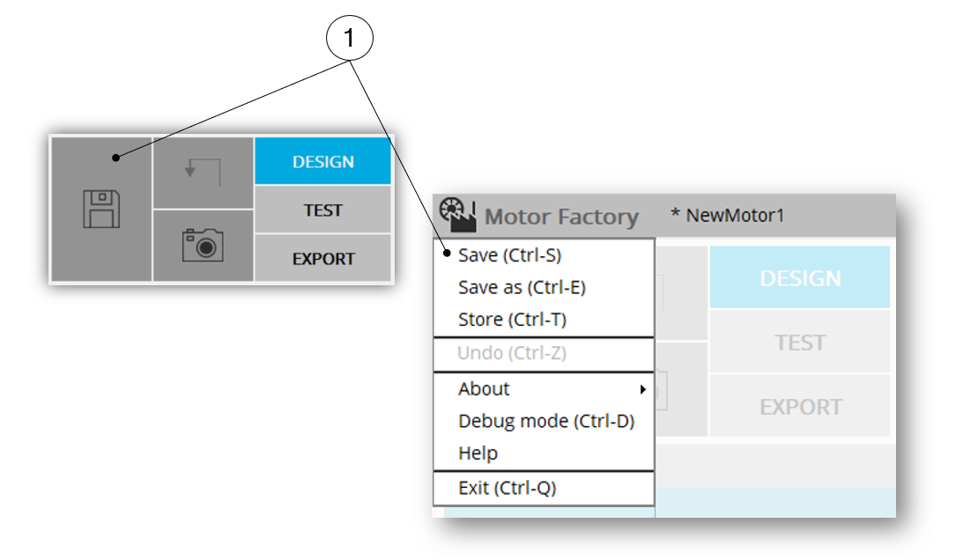This screenshot has height=560, width=956.
Task: Open Help from the menu
Action: coord(478,453)
